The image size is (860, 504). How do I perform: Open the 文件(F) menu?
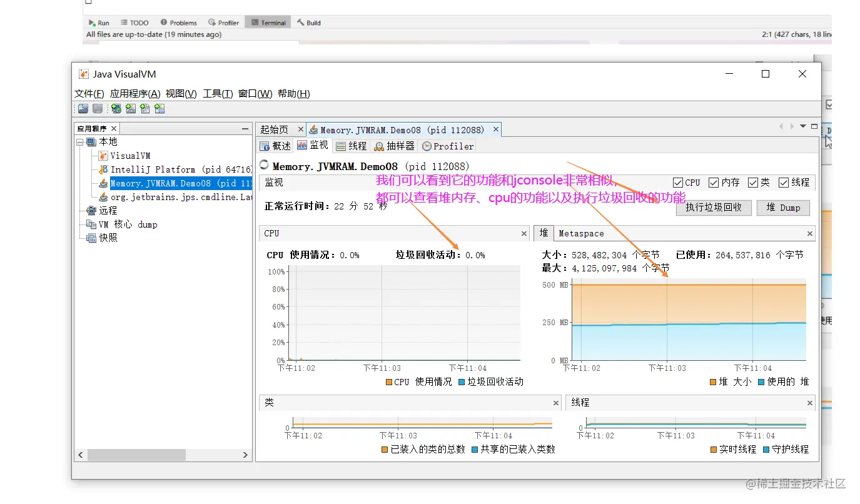pos(89,94)
